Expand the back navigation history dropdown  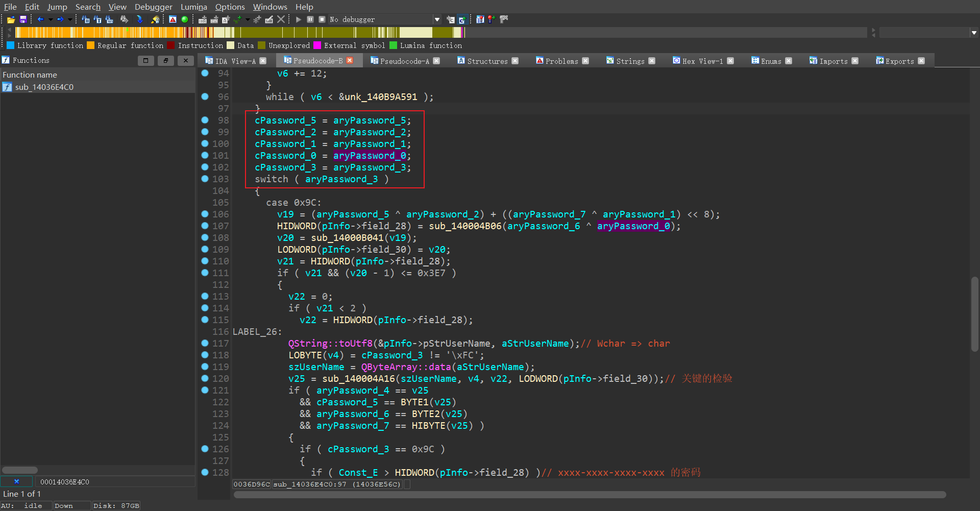51,19
